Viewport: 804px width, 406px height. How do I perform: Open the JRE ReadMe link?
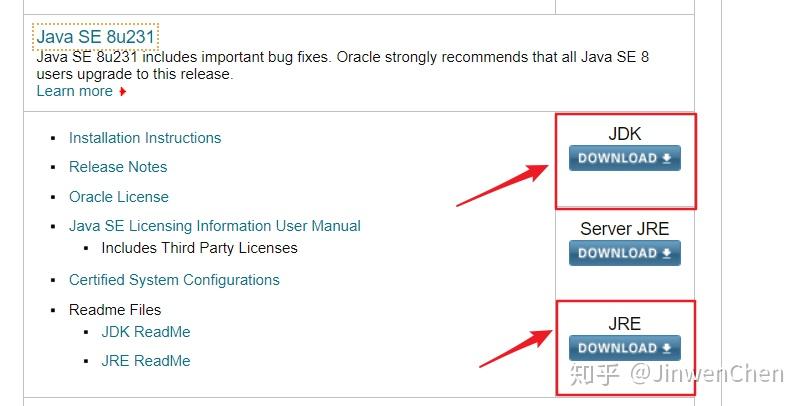[146, 361]
